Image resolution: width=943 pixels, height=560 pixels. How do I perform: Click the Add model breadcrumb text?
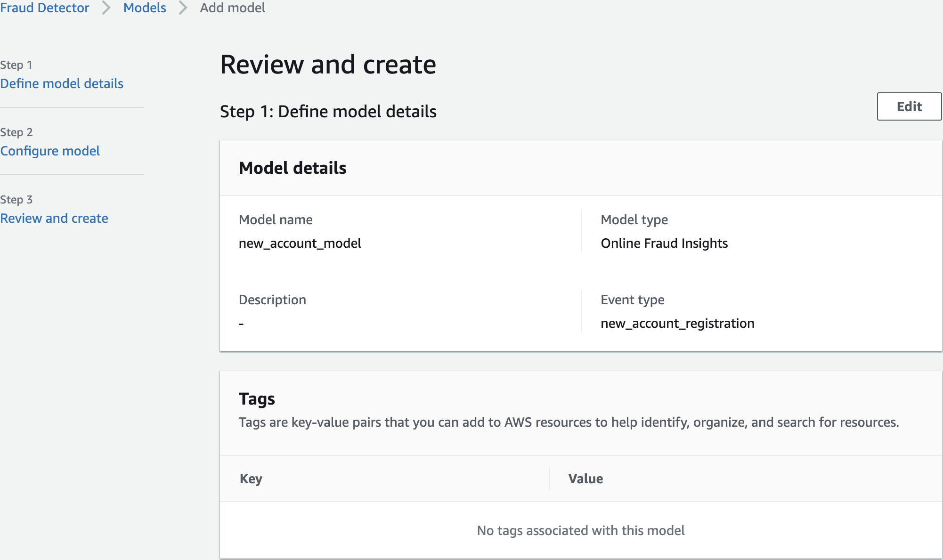coord(232,8)
